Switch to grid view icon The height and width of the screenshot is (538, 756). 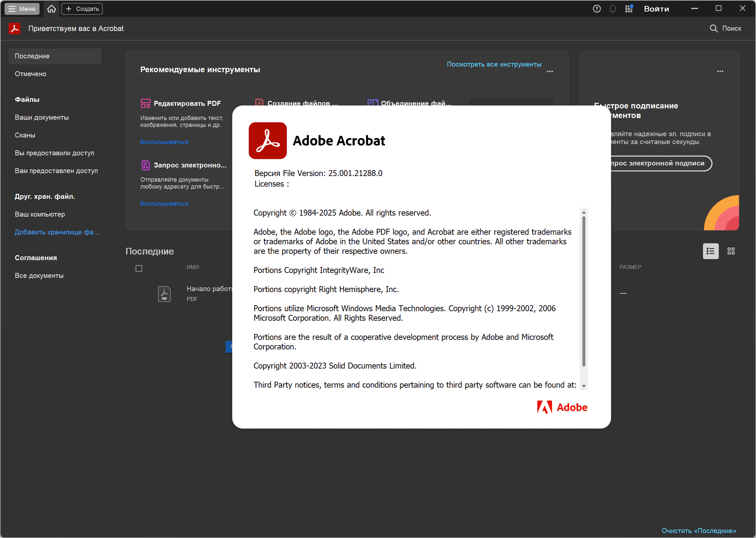(x=731, y=251)
